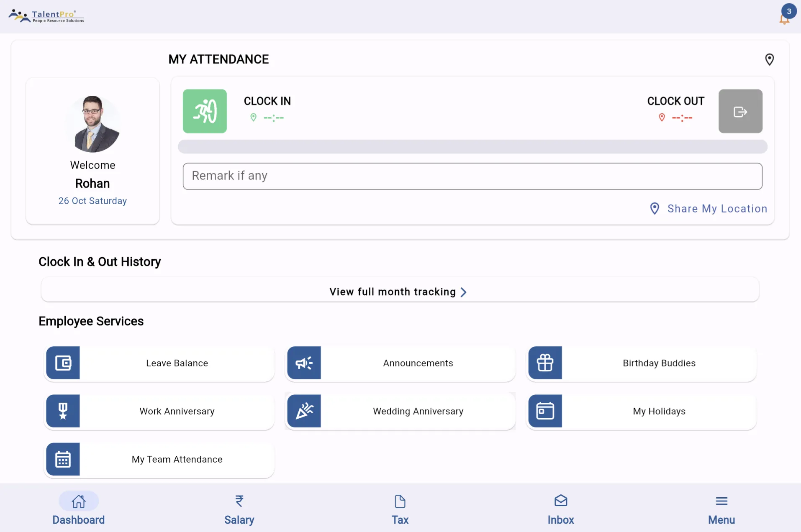Click the location pin in My Attendance header
Screen dimensions: 801x532
(769, 59)
